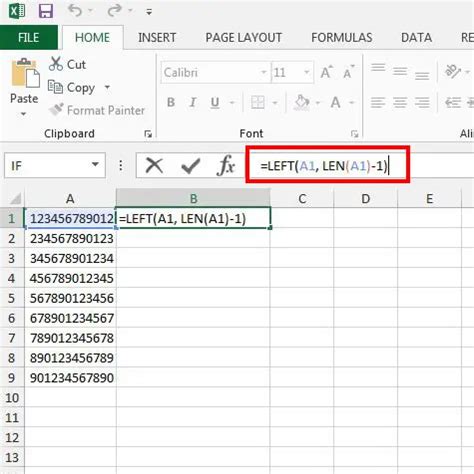Expand the Name Box dropdown arrow
474x474 pixels.
(95, 165)
